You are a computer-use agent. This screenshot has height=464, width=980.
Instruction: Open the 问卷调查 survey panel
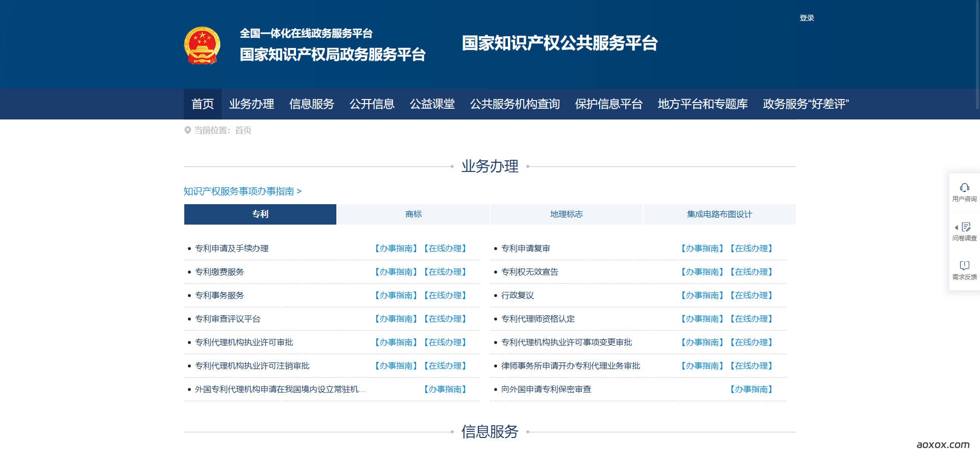point(964,231)
